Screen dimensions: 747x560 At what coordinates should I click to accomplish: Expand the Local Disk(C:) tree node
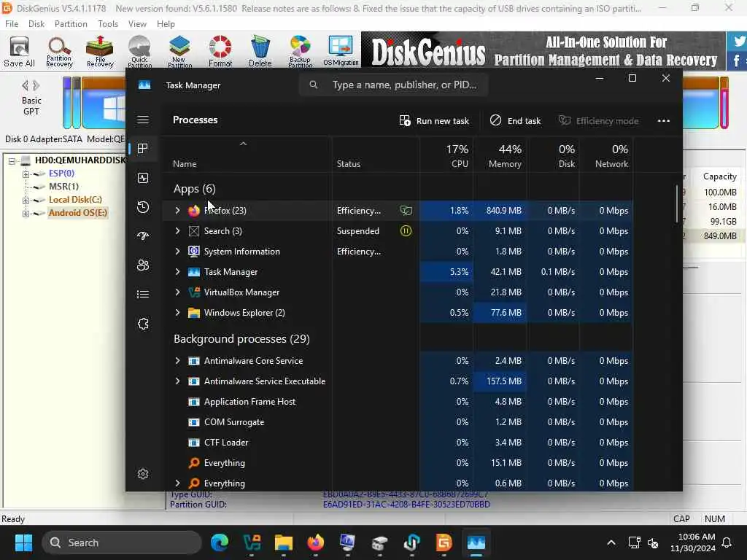26,200
